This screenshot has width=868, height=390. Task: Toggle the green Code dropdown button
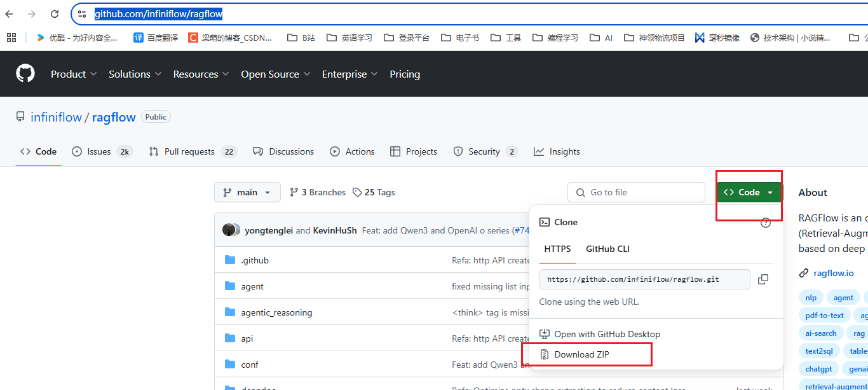click(750, 192)
